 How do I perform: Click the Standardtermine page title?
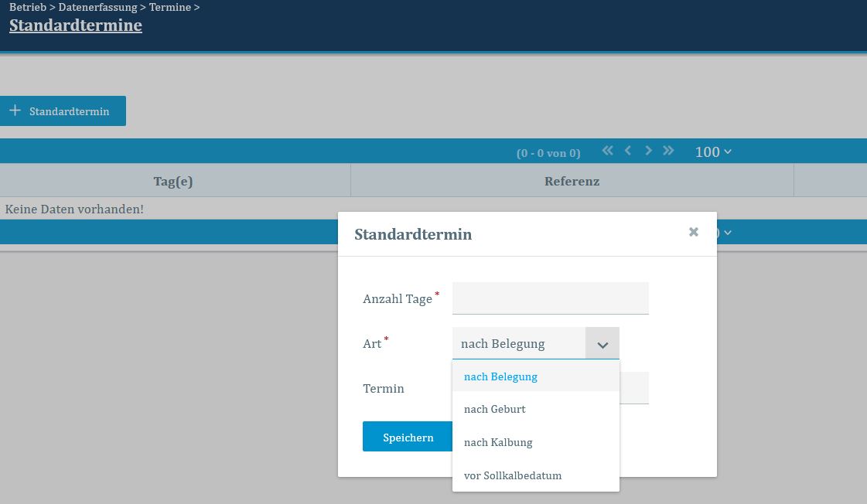(76, 26)
